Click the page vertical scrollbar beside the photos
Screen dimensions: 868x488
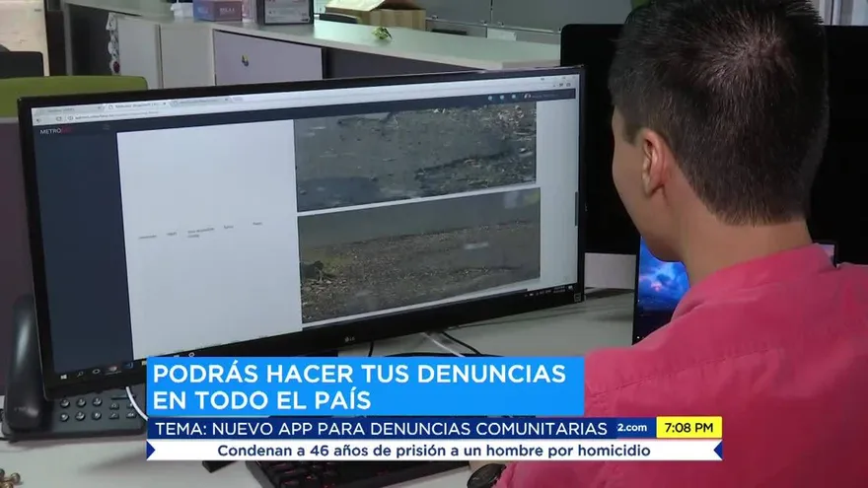point(576,207)
